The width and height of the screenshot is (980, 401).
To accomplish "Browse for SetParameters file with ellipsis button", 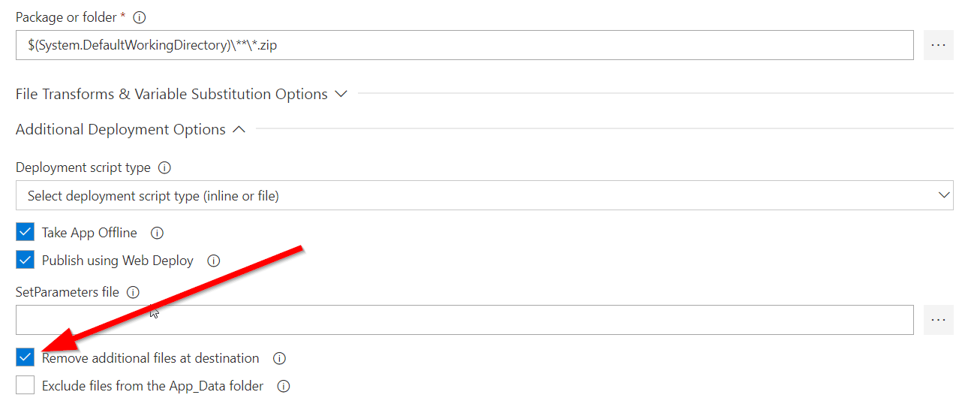I will click(x=938, y=320).
